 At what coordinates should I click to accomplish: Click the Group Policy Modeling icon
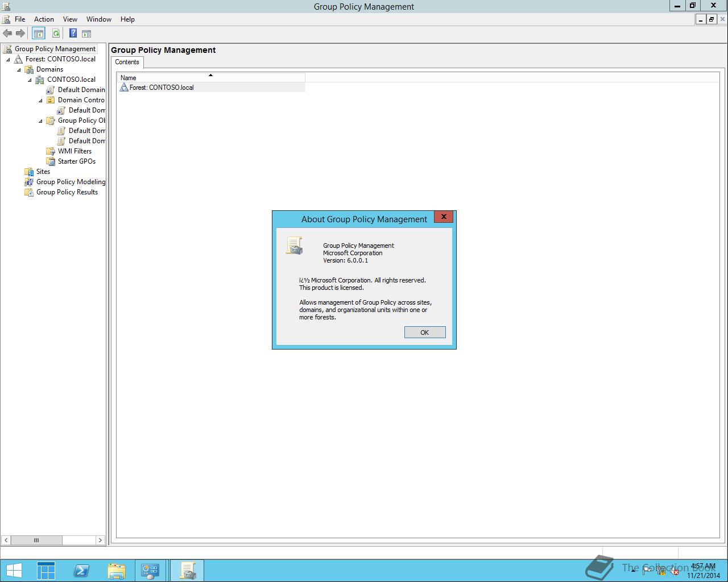click(29, 182)
